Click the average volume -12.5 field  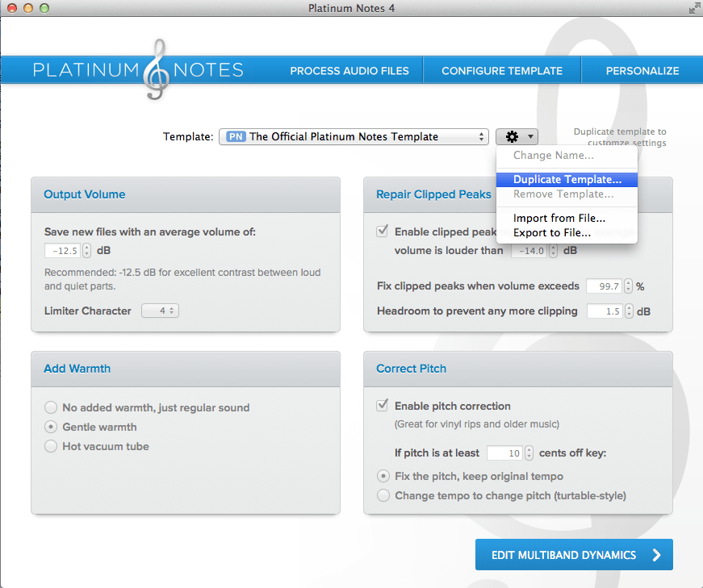63,251
